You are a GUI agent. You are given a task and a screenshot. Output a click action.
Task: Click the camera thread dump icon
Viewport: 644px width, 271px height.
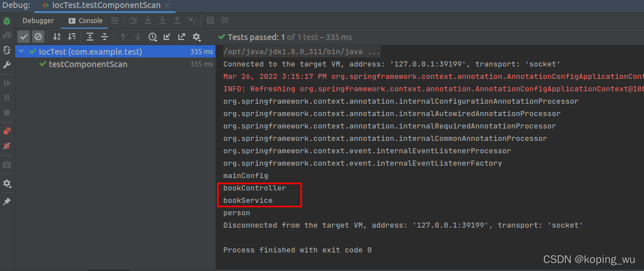(7, 165)
